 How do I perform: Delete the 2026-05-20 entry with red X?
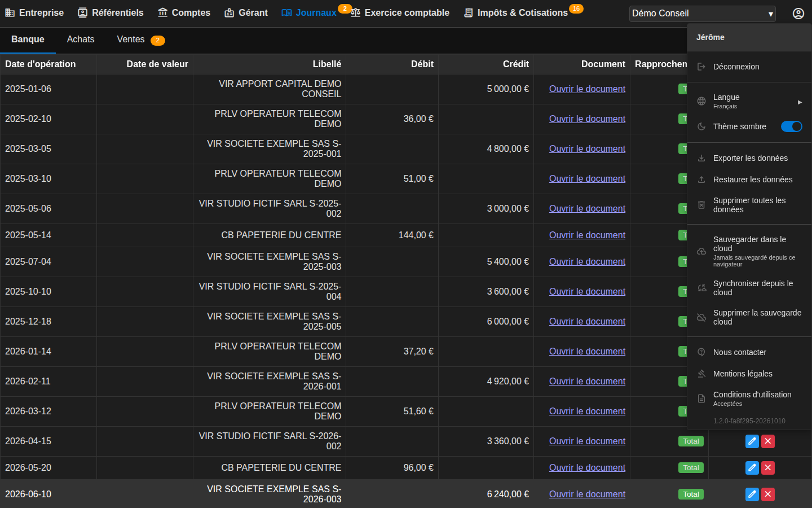(x=768, y=468)
